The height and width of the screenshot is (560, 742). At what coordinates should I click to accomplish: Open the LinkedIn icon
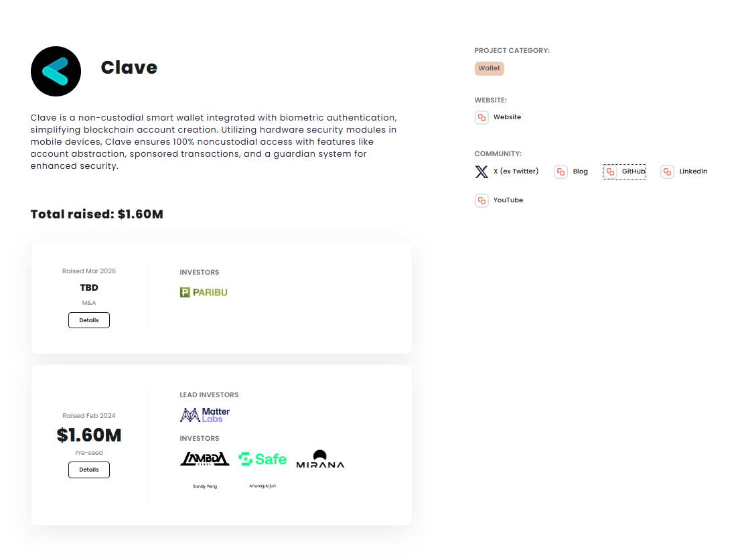click(x=667, y=171)
